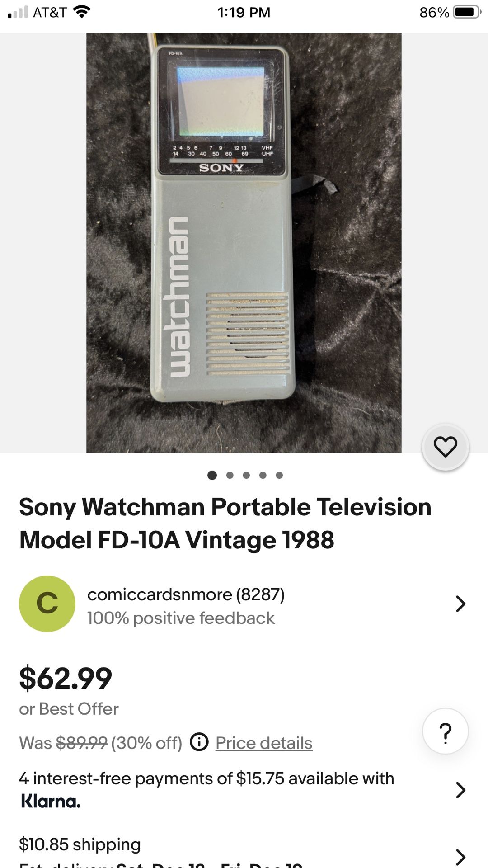The width and height of the screenshot is (488, 868).
Task: Select the comiccardsnmore seller avatar
Action: pos(47,604)
